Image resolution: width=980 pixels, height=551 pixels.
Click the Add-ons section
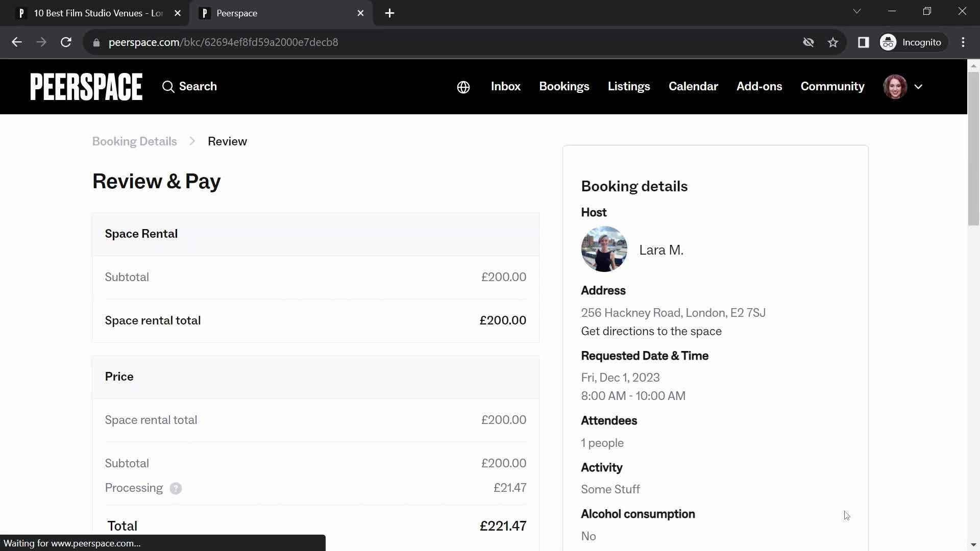759,86
